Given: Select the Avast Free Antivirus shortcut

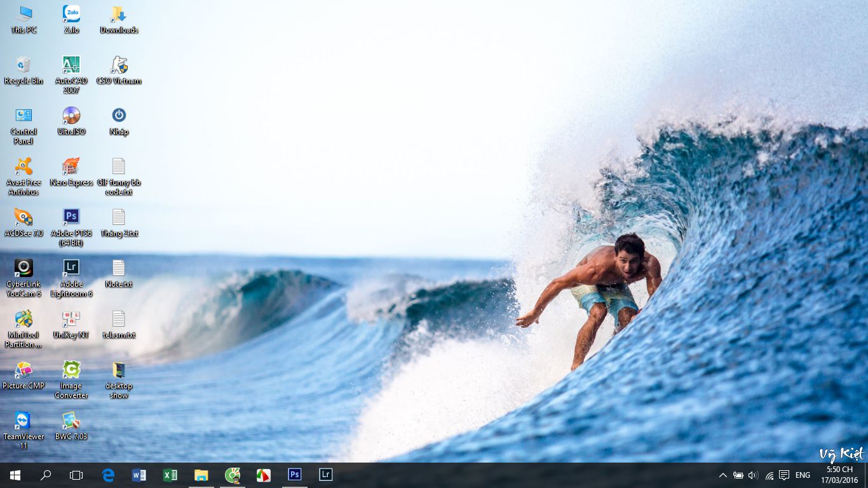Looking at the screenshot, I should [x=24, y=177].
